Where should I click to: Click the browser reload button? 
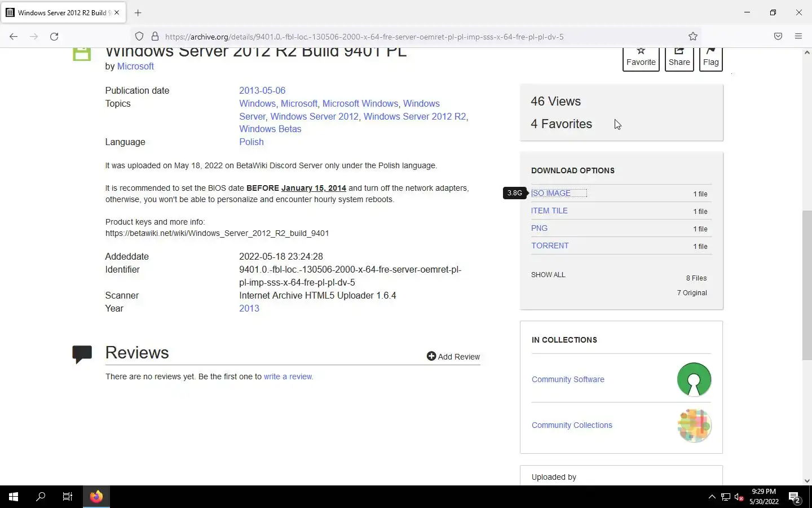54,37
